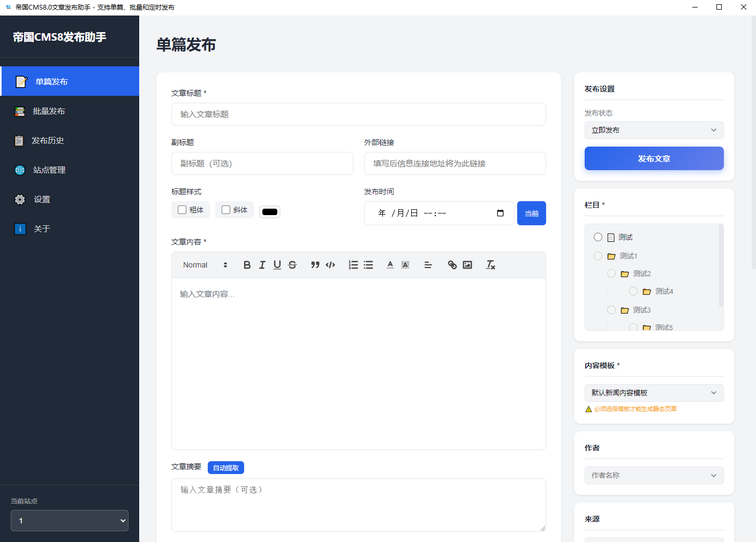The image size is (756, 542).
Task: Switch to 批量发布 in the sidebar
Action: [49, 111]
